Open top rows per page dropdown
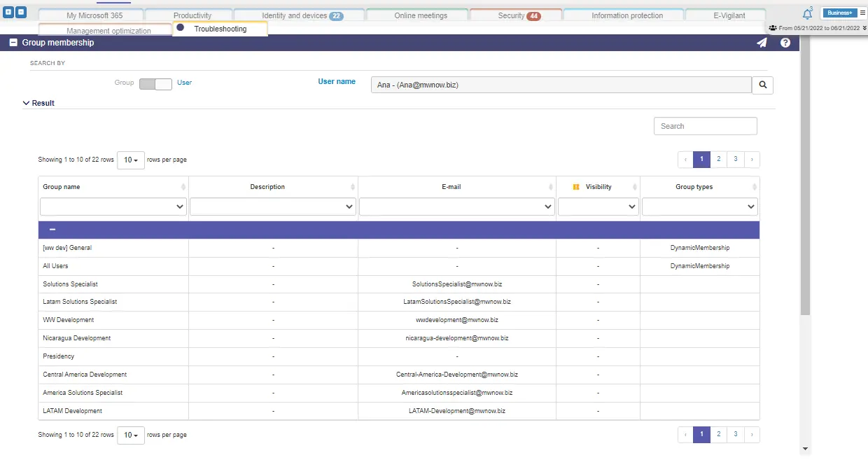Viewport: 868px width, 474px height. click(x=131, y=160)
